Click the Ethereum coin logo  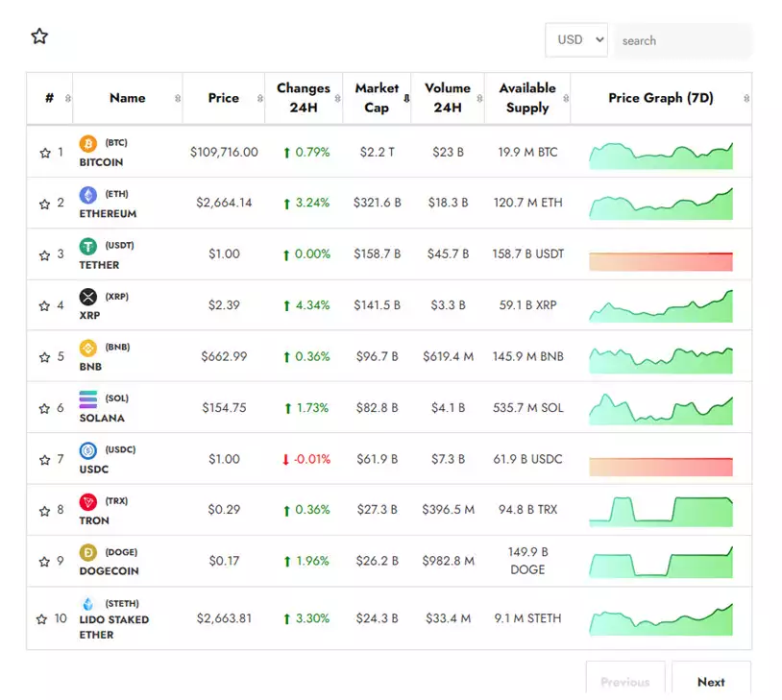click(x=88, y=195)
